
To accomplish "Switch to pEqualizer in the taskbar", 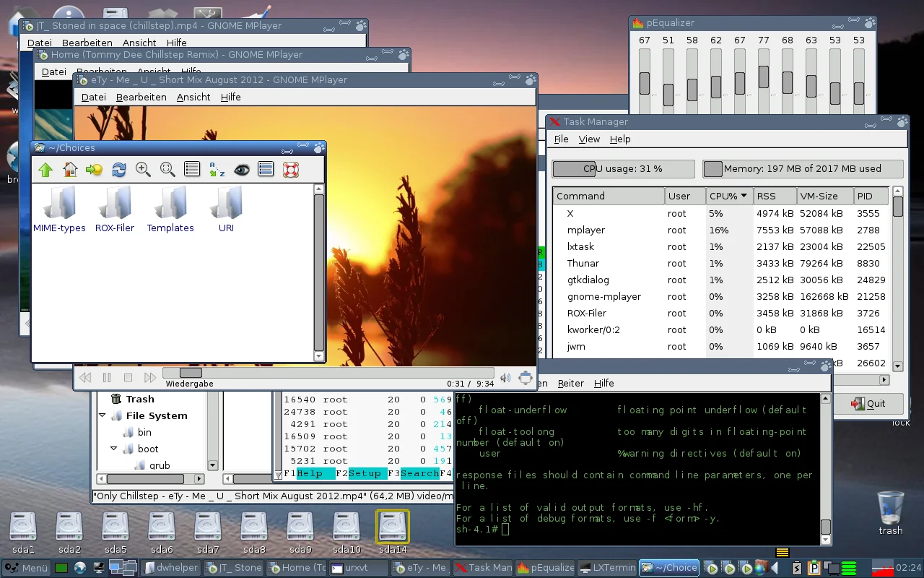I will 545,568.
